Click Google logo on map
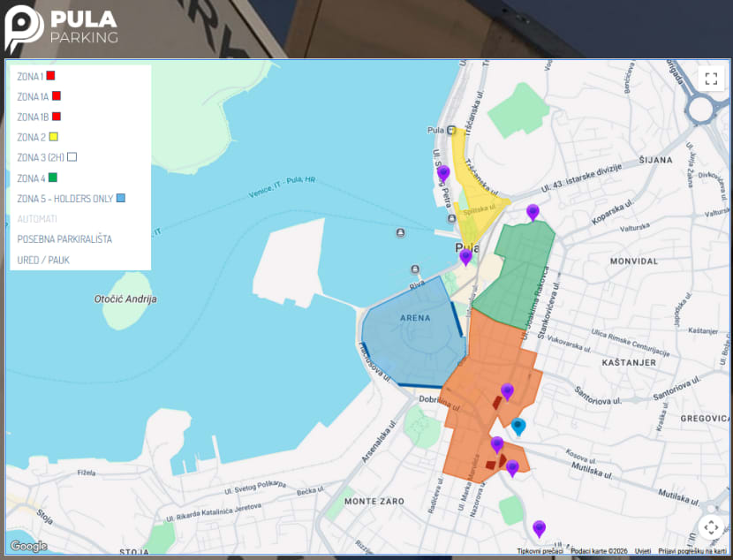The height and width of the screenshot is (560, 733). coord(28,546)
